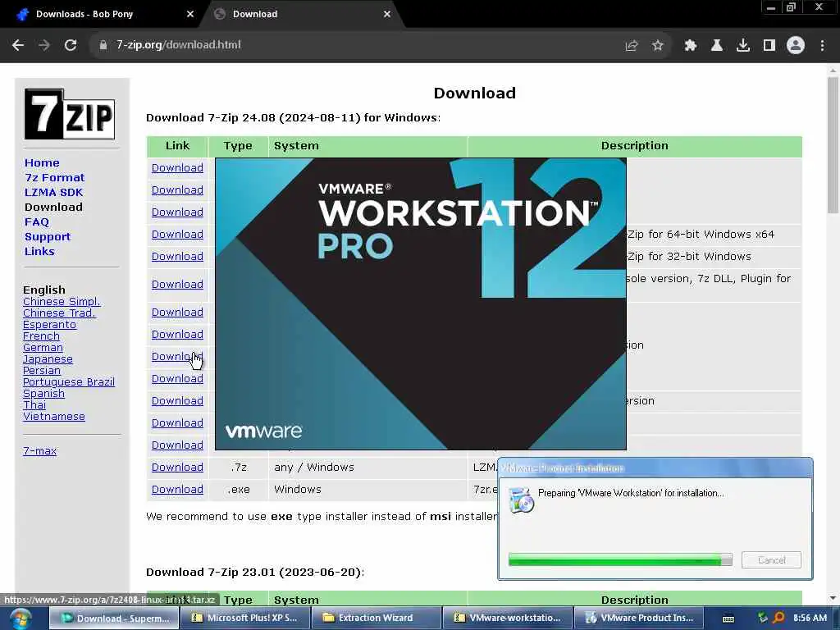Click the installer disc icon in VMware dialog
Image resolution: width=840 pixels, height=630 pixels.
(x=521, y=500)
